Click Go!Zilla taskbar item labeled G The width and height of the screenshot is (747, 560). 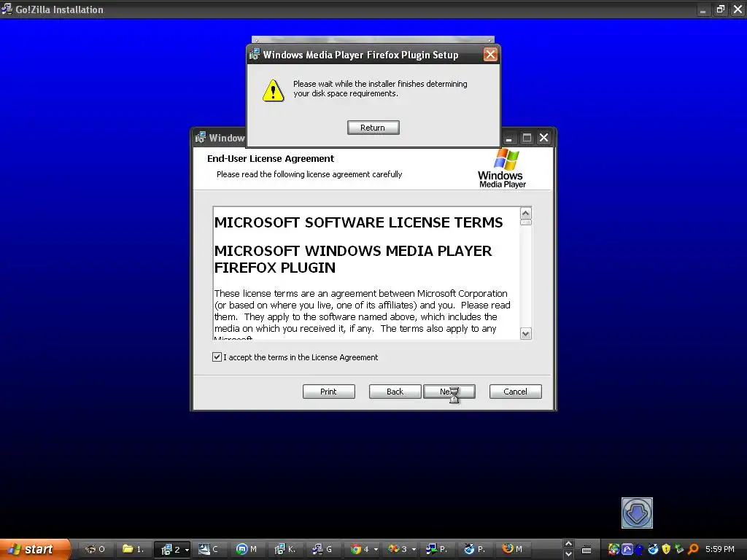pyautogui.click(x=322, y=550)
